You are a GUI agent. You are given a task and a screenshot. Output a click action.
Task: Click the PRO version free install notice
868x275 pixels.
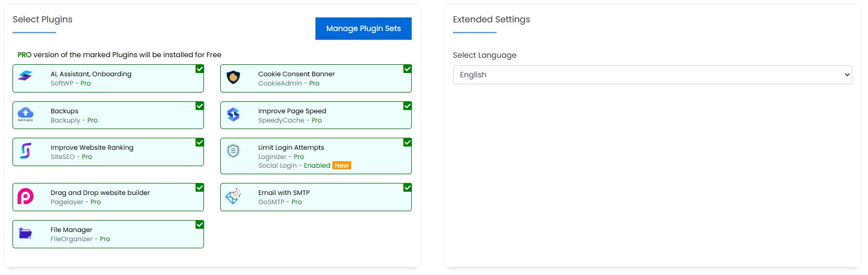pos(119,54)
